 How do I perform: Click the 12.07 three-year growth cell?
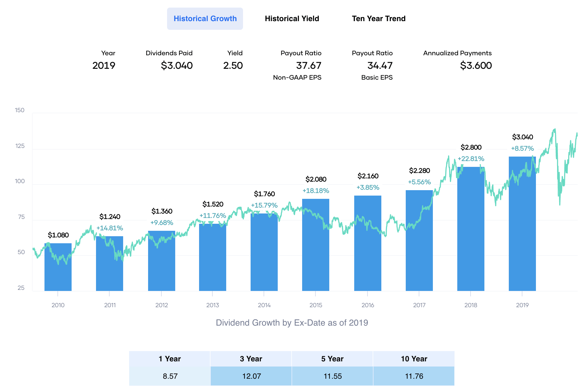point(251,376)
